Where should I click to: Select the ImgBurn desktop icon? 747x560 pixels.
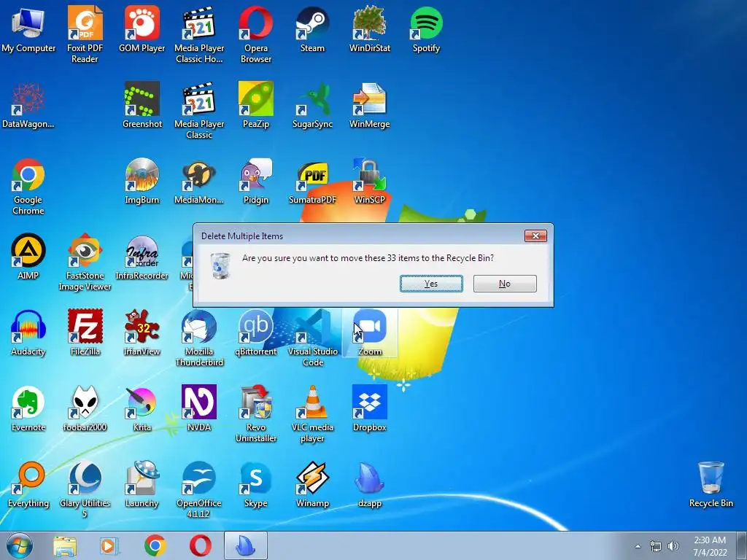[x=142, y=182]
